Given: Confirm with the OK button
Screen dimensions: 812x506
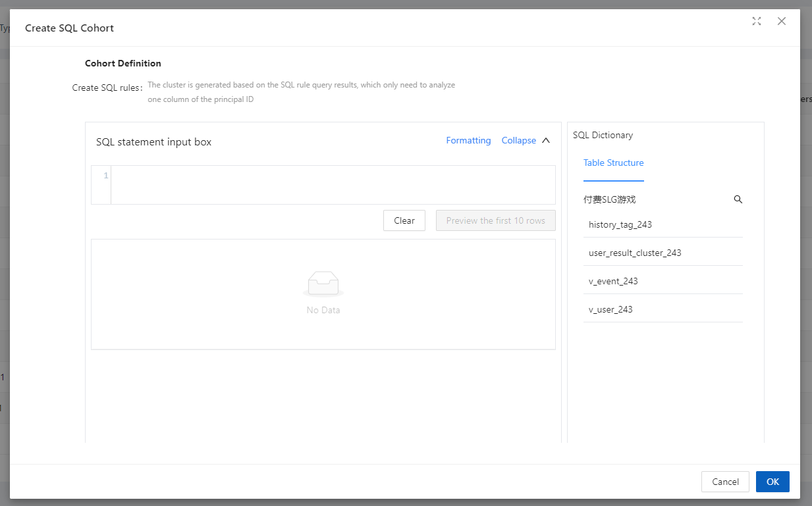Looking at the screenshot, I should tap(772, 482).
